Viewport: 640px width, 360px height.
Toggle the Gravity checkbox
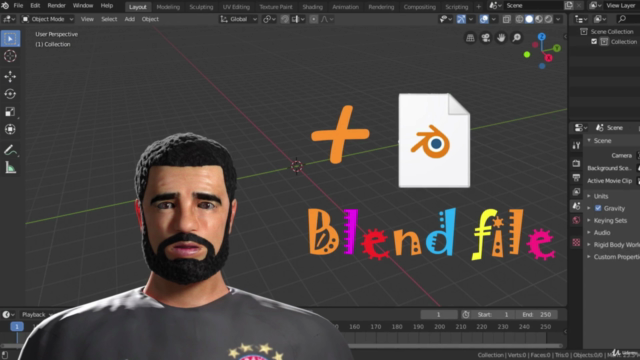[598, 208]
